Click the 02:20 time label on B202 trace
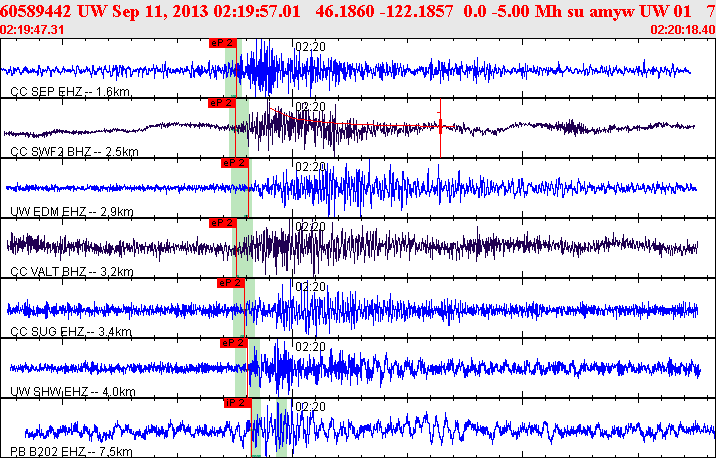This screenshot has height=458, width=716. (x=311, y=406)
